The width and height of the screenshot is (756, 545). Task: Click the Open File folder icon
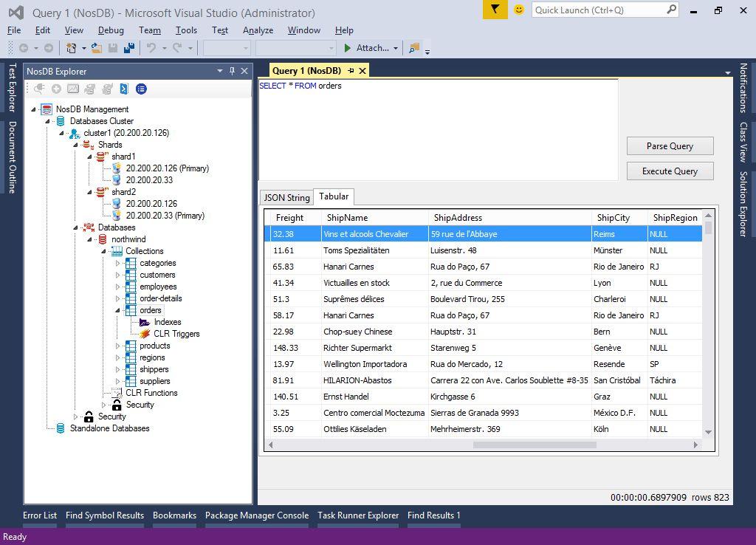coord(97,48)
